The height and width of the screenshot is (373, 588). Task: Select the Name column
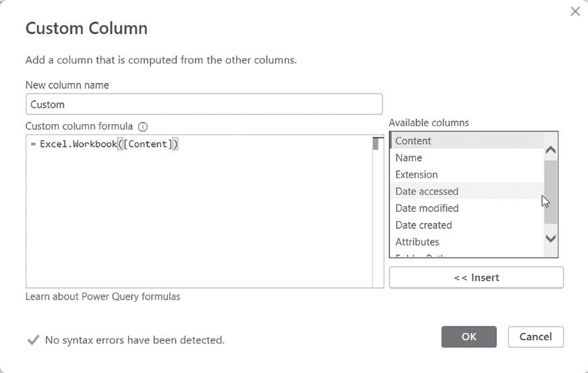point(409,158)
